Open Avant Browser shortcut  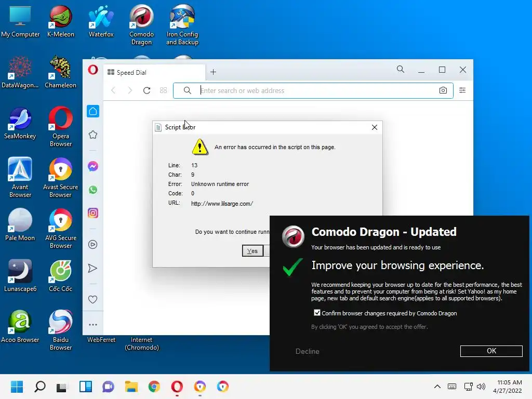pos(20,178)
